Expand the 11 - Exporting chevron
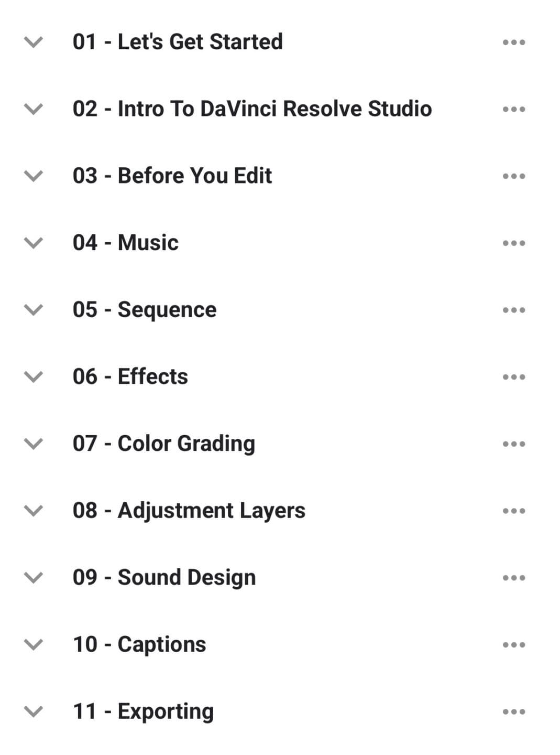The image size is (560, 755). (x=34, y=711)
